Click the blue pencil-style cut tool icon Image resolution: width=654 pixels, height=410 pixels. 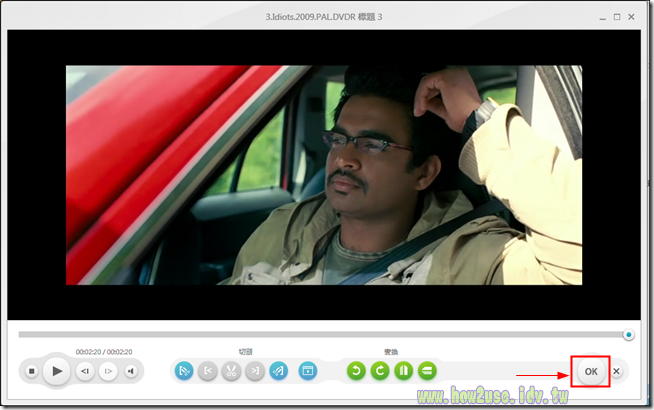click(278, 371)
